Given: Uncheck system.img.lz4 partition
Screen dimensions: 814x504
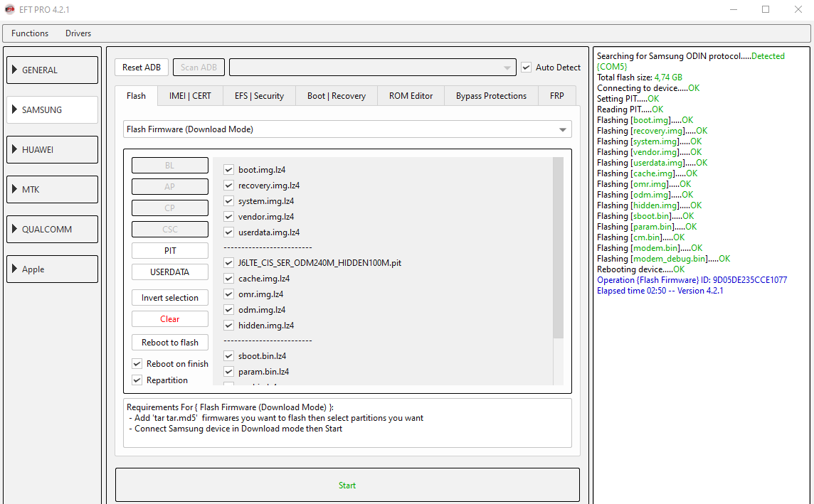Looking at the screenshot, I should point(228,200).
